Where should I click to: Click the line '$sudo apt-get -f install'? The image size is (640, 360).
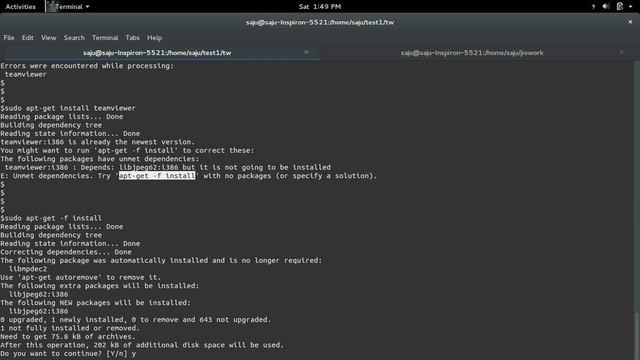coord(51,218)
